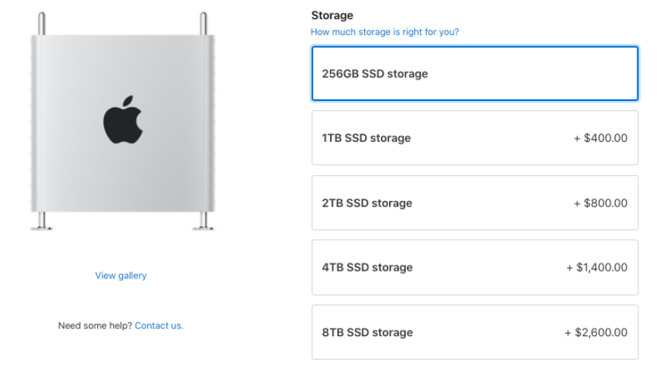Click the + $1,400.00 price label
Viewport: 660px width, 368px height.
click(x=597, y=267)
